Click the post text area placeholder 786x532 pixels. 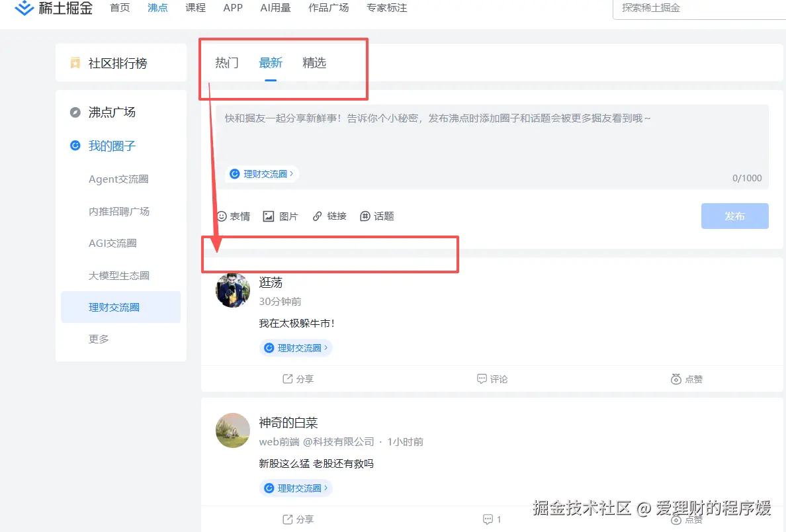pyautogui.click(x=437, y=118)
